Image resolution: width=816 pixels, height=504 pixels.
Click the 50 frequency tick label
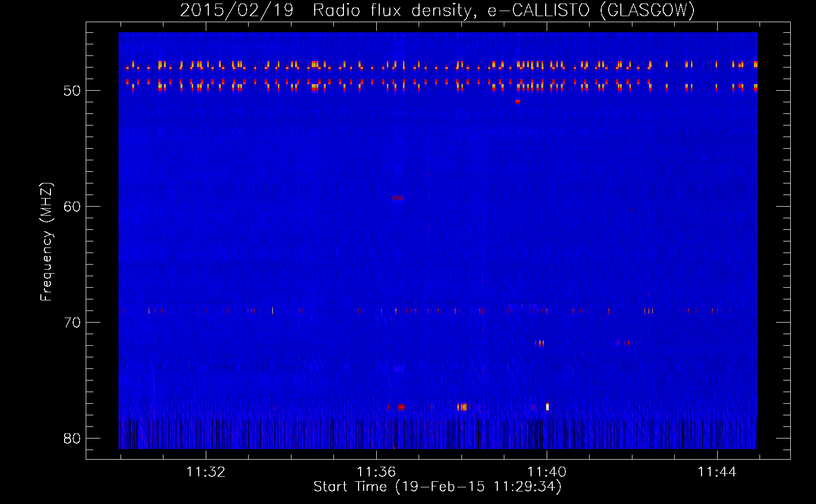[73, 91]
